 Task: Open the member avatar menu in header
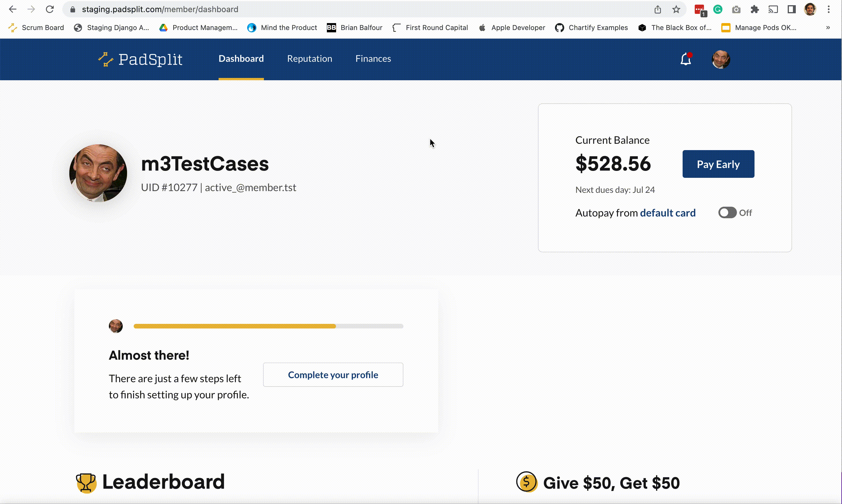click(x=721, y=59)
